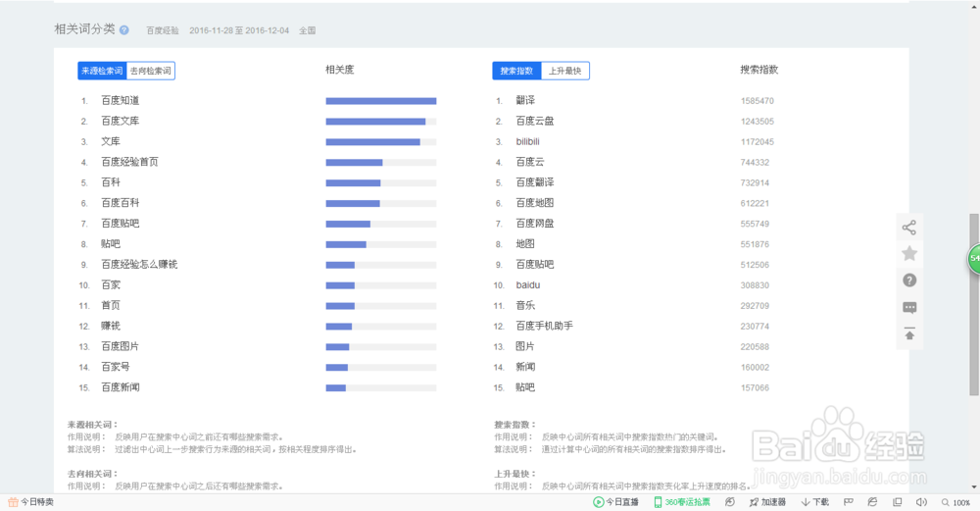
Task: Click the value 744332 for 百度云
Action: (x=755, y=162)
